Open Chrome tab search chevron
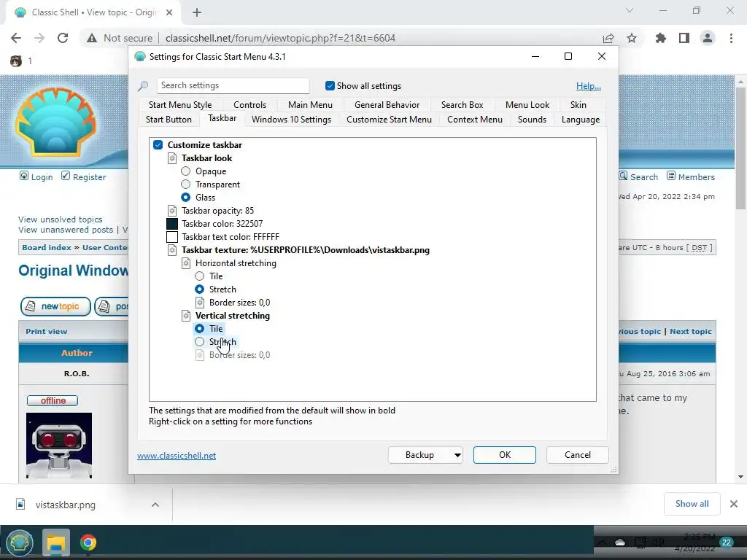747x560 pixels. (x=630, y=10)
